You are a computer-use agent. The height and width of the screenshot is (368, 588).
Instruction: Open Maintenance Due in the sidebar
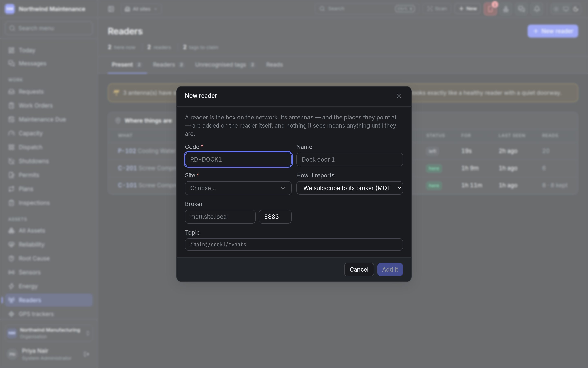click(x=49, y=120)
